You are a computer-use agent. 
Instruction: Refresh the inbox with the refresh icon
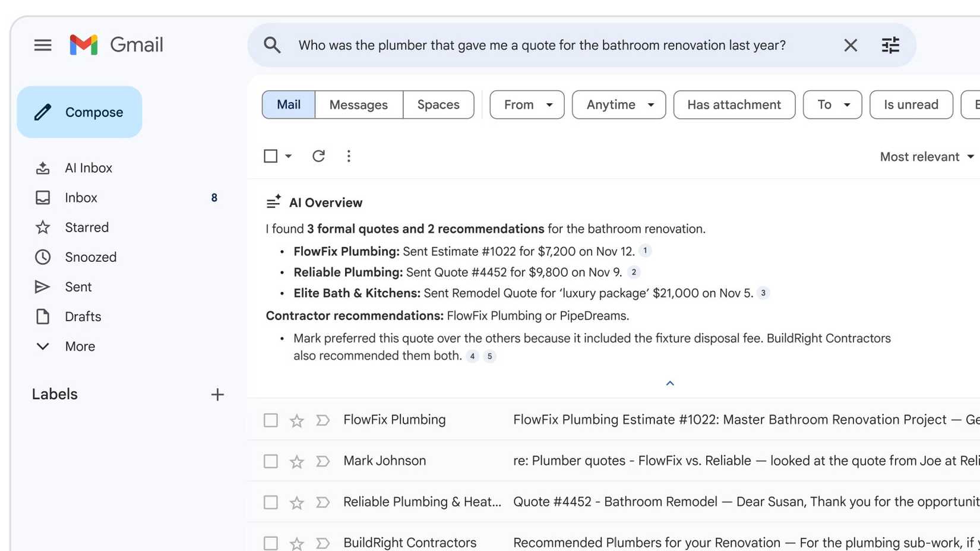[x=318, y=156]
